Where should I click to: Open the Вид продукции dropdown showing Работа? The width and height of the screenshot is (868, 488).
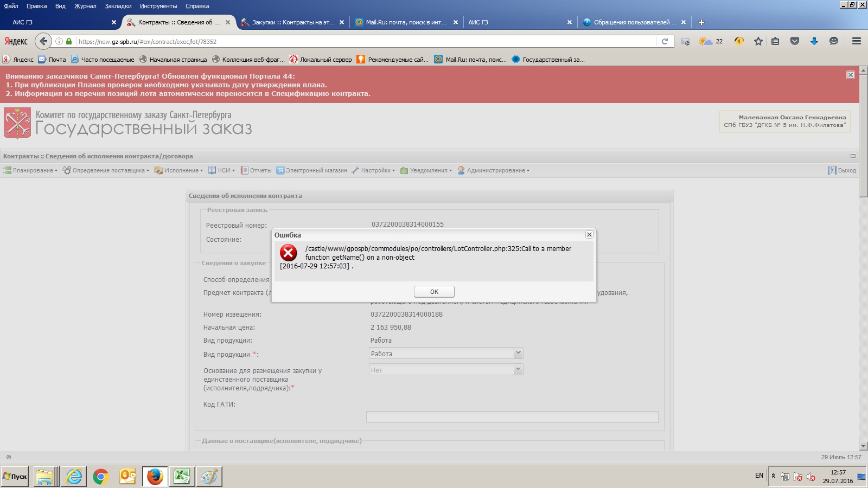[446, 354]
